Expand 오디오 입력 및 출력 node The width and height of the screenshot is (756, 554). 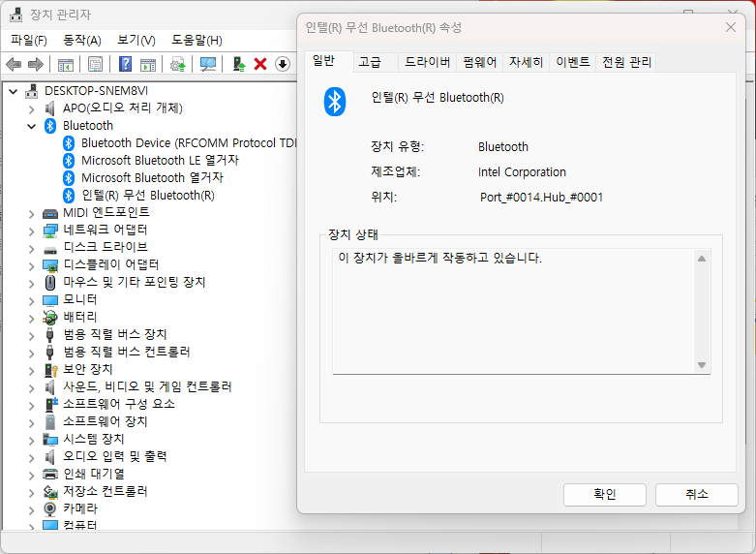pos(32,457)
